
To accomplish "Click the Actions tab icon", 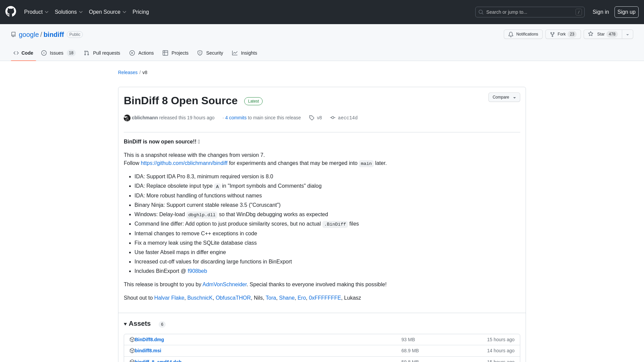I will pos(132,53).
